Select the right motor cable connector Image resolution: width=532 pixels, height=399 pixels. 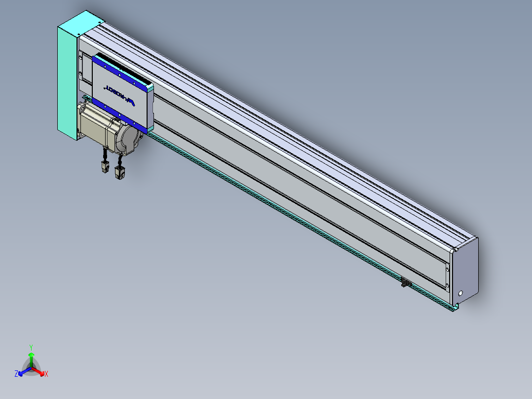pyautogui.click(x=119, y=172)
